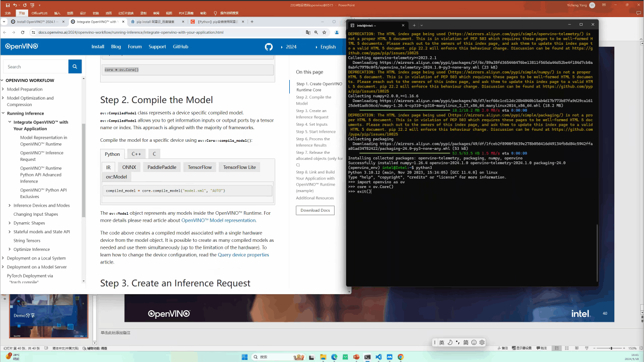Close the Install OpenVINO 2024.1 tab

pyautogui.click(x=63, y=22)
